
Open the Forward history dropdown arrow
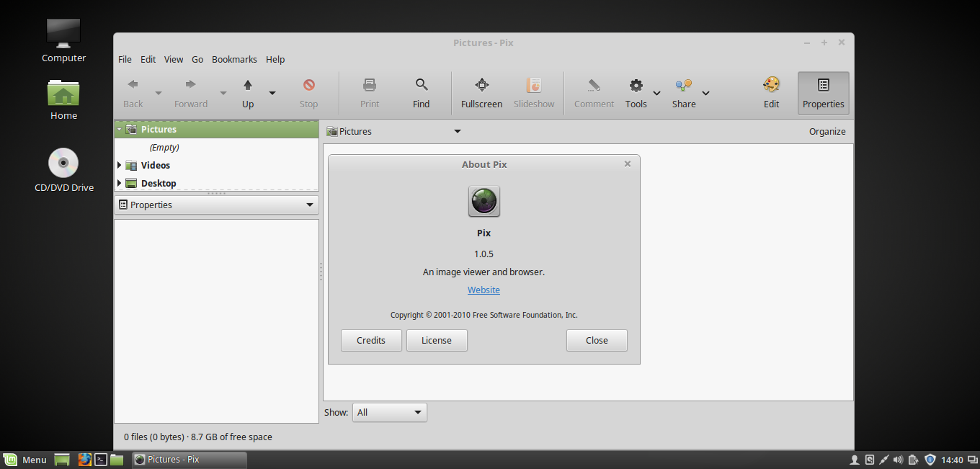(223, 93)
